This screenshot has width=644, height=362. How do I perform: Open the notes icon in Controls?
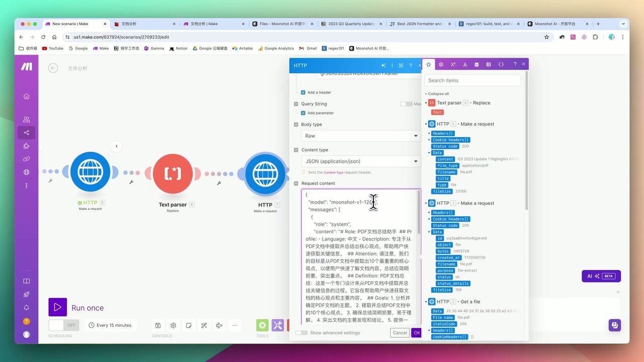point(189,325)
